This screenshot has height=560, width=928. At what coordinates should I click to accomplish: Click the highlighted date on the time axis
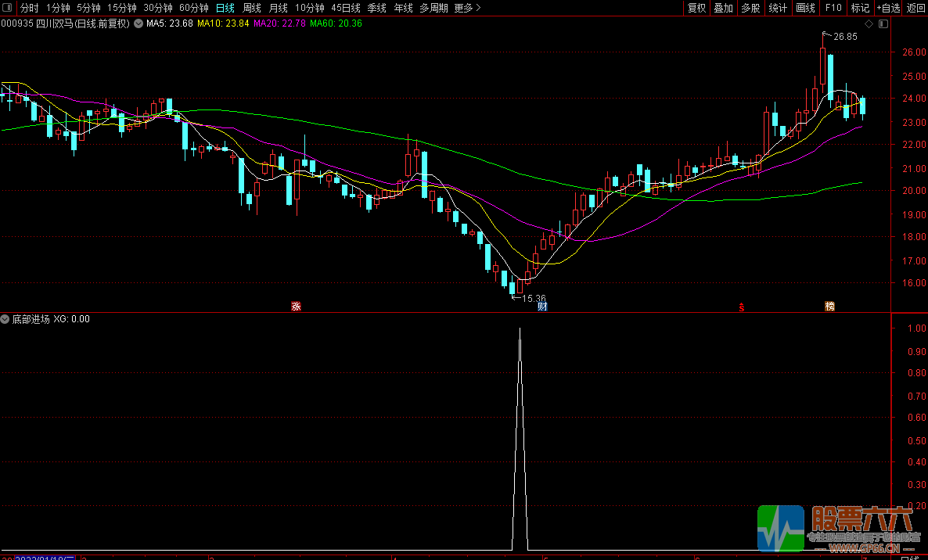point(45,558)
